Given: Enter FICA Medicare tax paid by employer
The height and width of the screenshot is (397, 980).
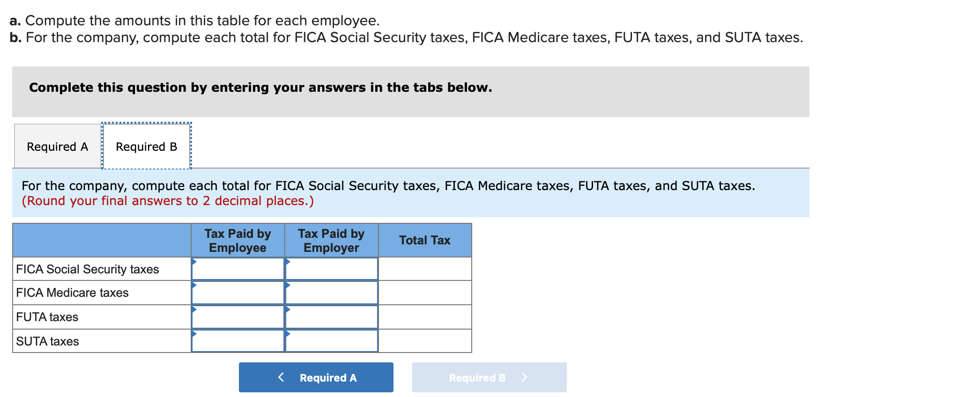Looking at the screenshot, I should click(x=332, y=293).
